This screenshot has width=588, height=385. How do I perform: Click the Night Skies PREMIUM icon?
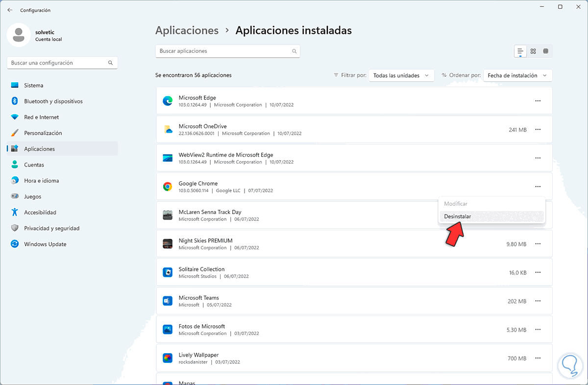(168, 243)
